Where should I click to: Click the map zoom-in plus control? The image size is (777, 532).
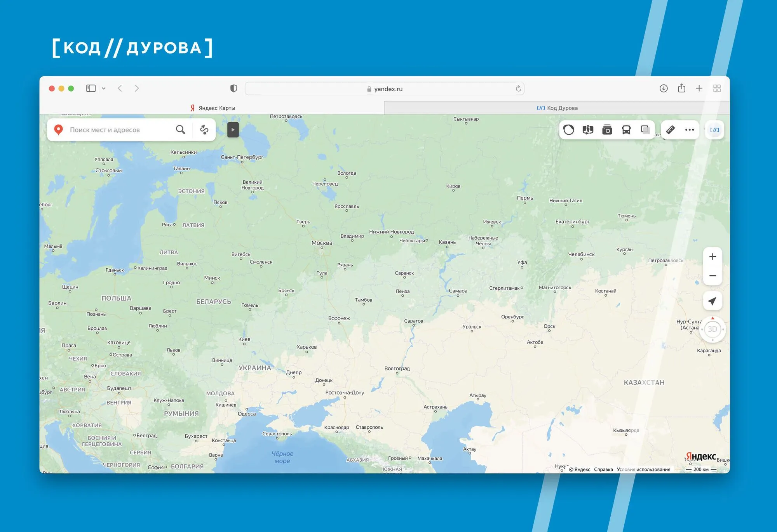(x=713, y=256)
